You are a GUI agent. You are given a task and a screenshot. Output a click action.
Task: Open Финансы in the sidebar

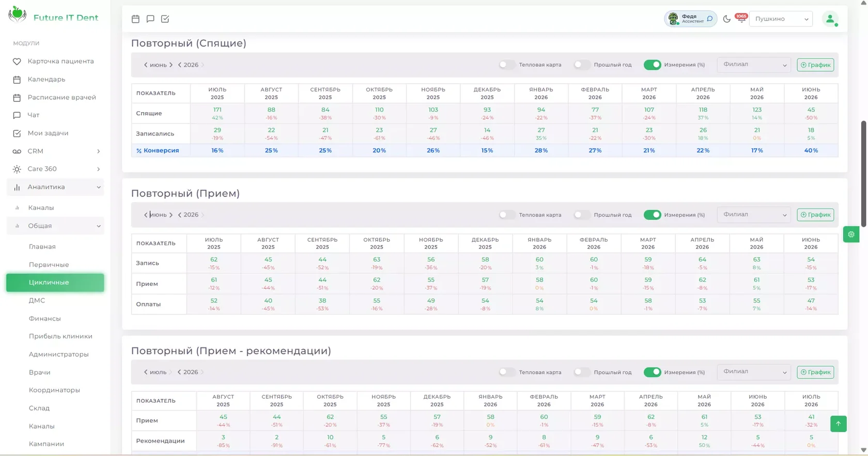click(x=45, y=318)
